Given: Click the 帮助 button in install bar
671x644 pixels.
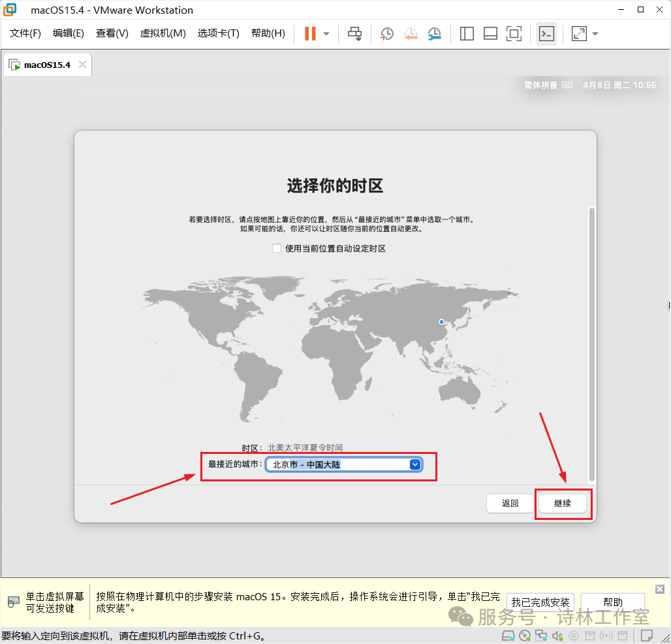Looking at the screenshot, I should [x=613, y=602].
